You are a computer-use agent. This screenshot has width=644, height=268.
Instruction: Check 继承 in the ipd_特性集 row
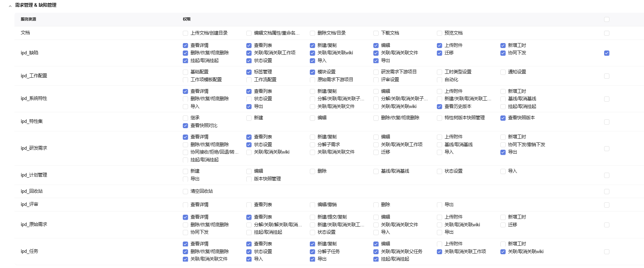(185, 118)
